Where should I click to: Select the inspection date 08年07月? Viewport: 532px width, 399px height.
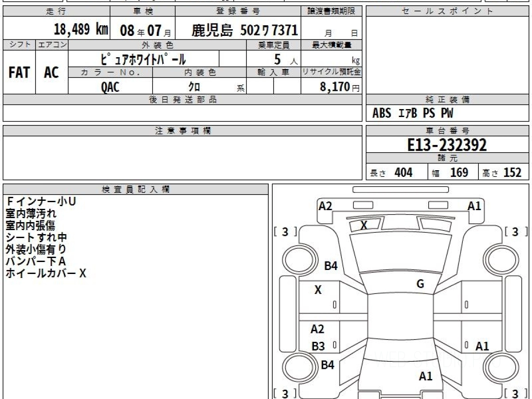pos(145,31)
